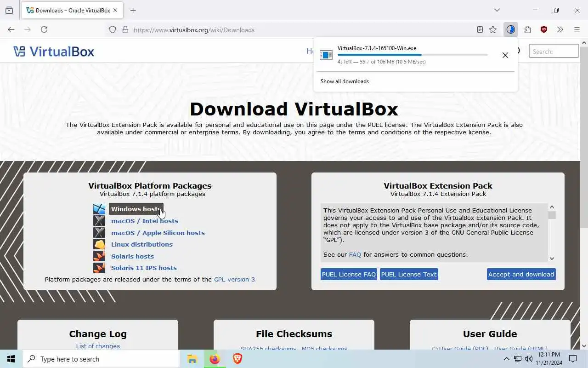Click Accept and download button
Screen dimensions: 588x368
pyautogui.click(x=521, y=274)
